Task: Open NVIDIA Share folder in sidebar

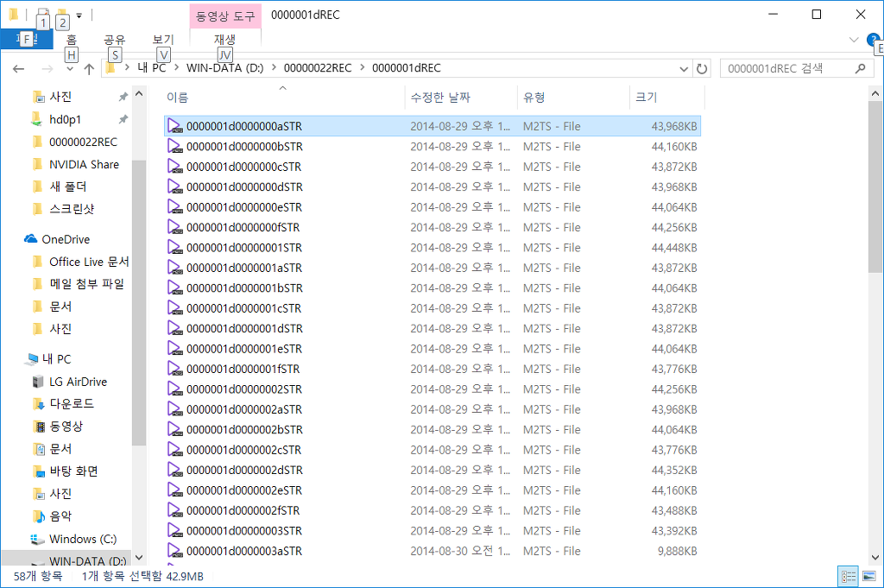Action: coord(84,165)
